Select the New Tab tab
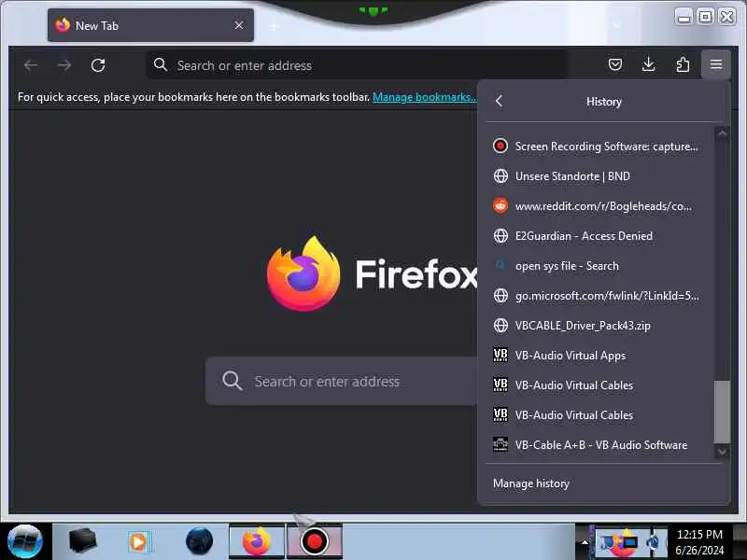The height and width of the screenshot is (560, 747). [150, 25]
